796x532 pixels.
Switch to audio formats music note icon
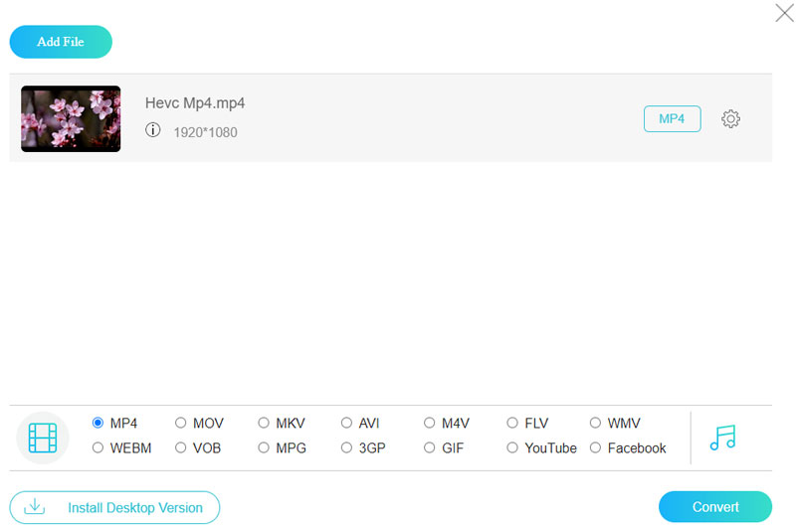coord(722,437)
